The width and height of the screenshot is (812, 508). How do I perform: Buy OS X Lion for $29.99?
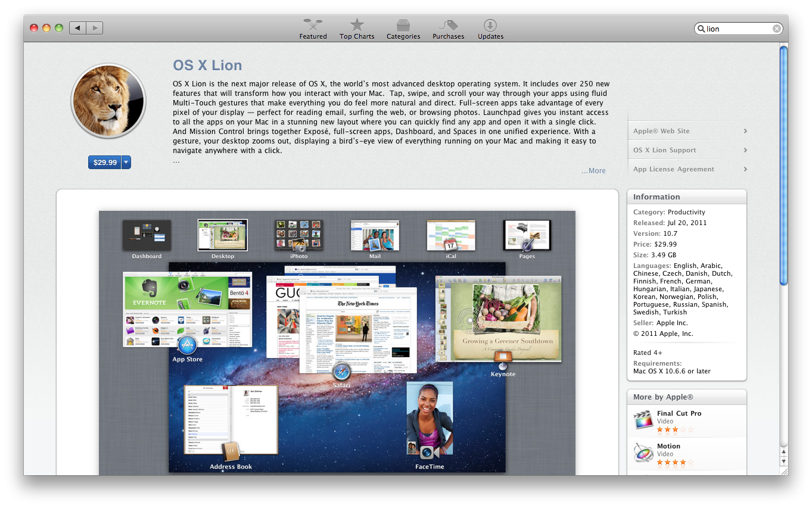pos(105,162)
